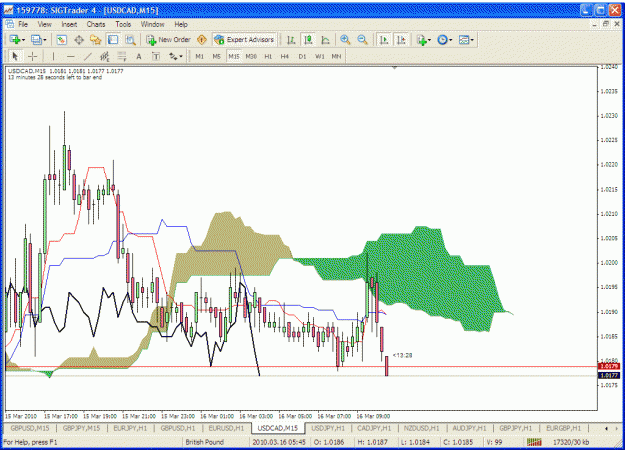Viewport: 625px width, 450px height.
Task: Switch to USDJPY,H1 chart tab
Action: coord(328,428)
